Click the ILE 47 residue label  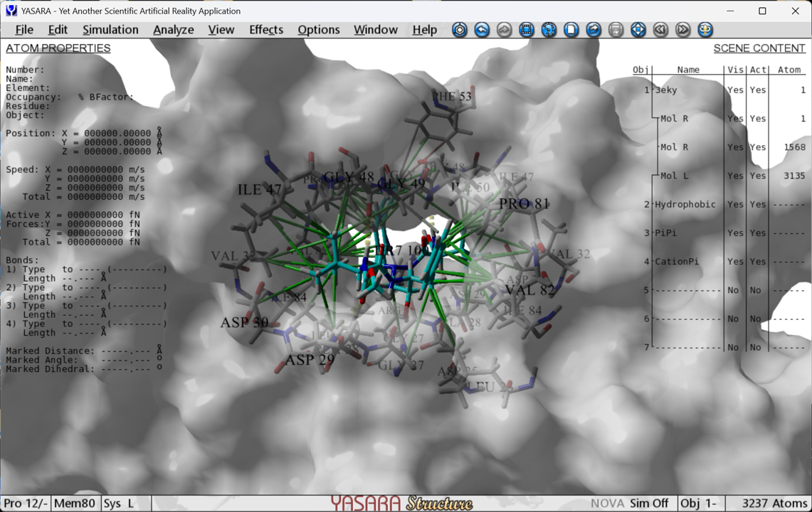pos(260,190)
